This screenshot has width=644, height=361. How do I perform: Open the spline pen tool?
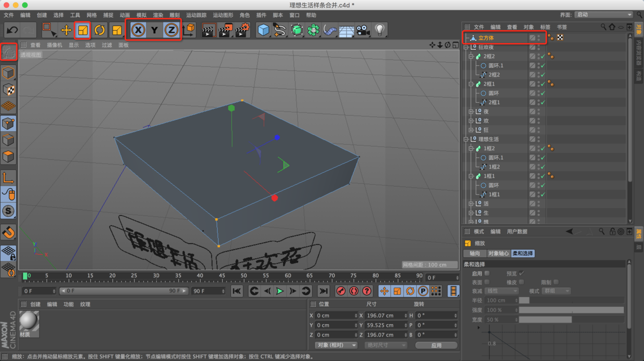click(280, 30)
